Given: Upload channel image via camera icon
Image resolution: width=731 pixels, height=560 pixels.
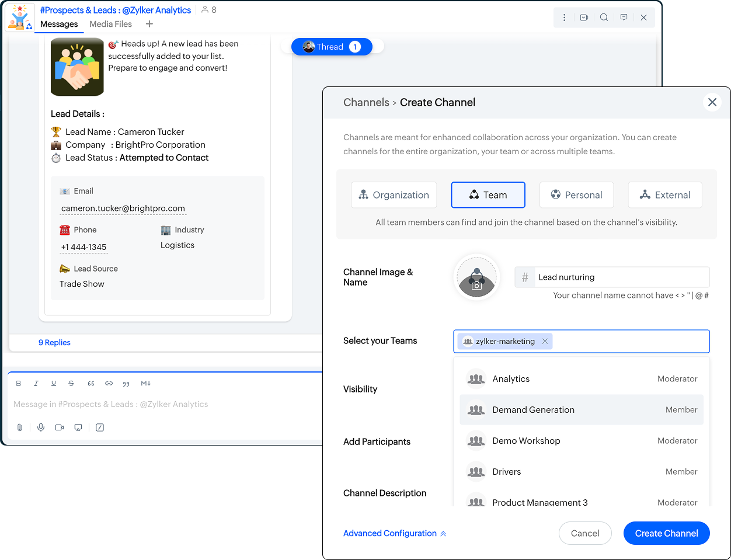Looking at the screenshot, I should 476,286.
